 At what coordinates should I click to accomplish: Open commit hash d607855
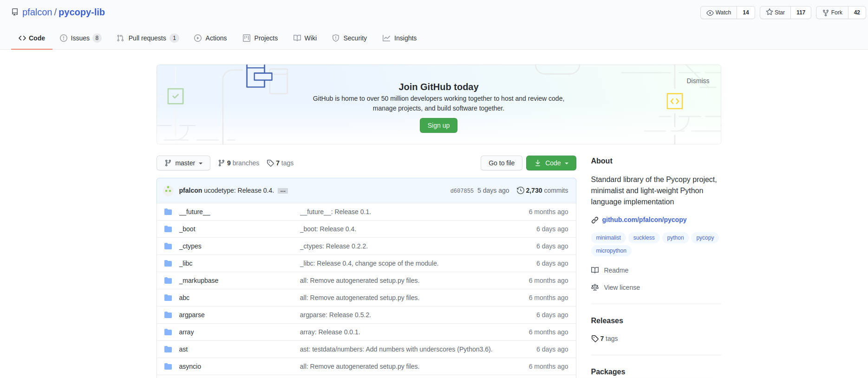(462, 191)
